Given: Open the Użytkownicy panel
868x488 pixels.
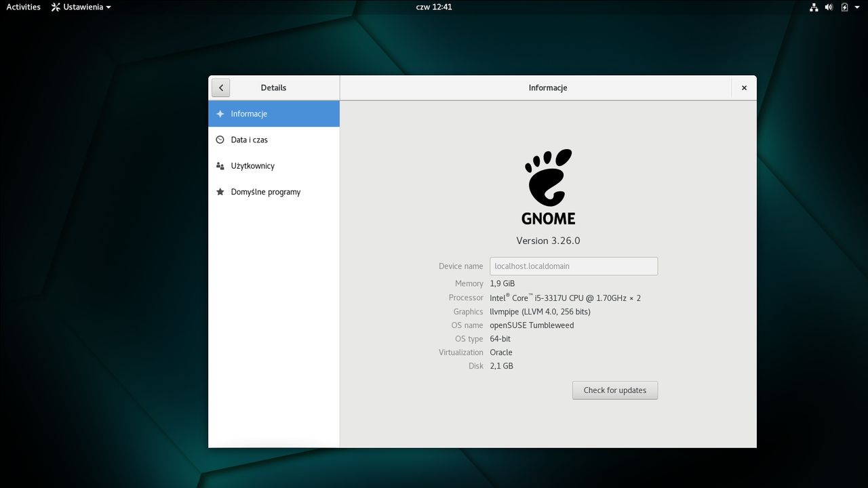Looking at the screenshot, I should pos(274,165).
